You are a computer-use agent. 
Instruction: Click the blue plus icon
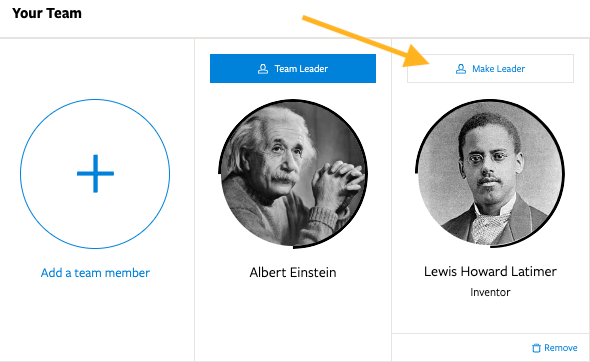pyautogui.click(x=95, y=173)
